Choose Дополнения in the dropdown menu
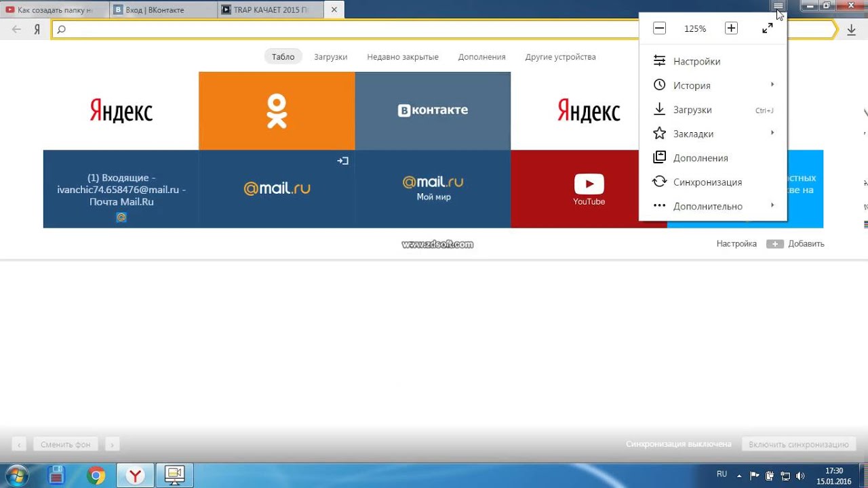Image resolution: width=868 pixels, height=488 pixels. click(x=713, y=158)
